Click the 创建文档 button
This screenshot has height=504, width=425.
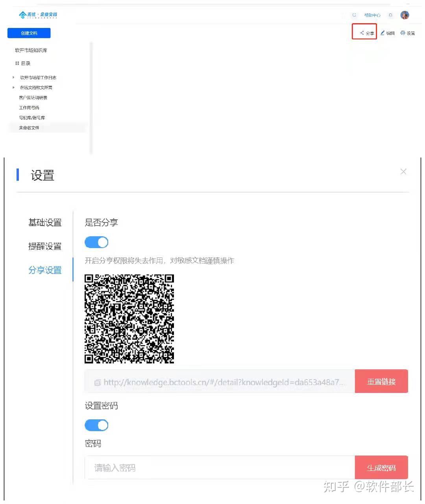(x=29, y=33)
